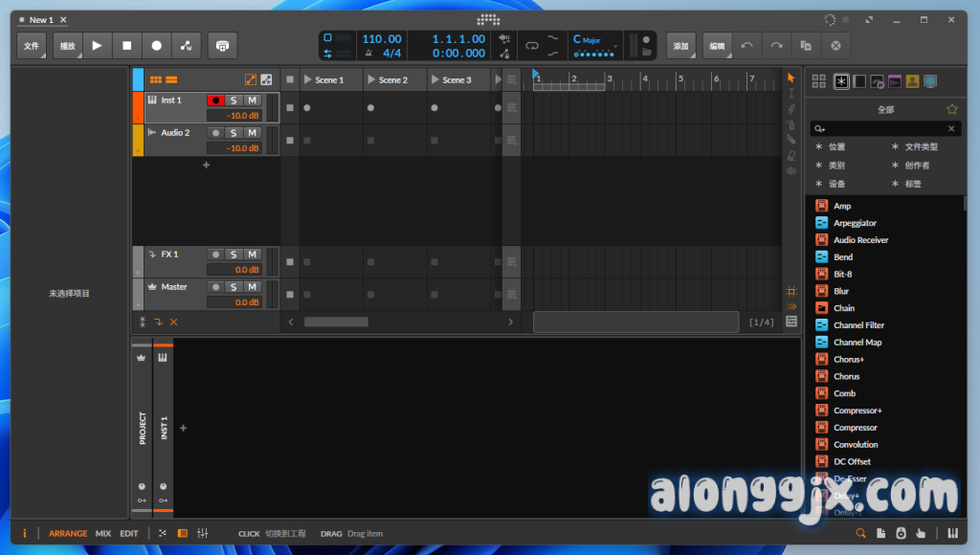Switch to the MIX view tab

pyautogui.click(x=103, y=533)
